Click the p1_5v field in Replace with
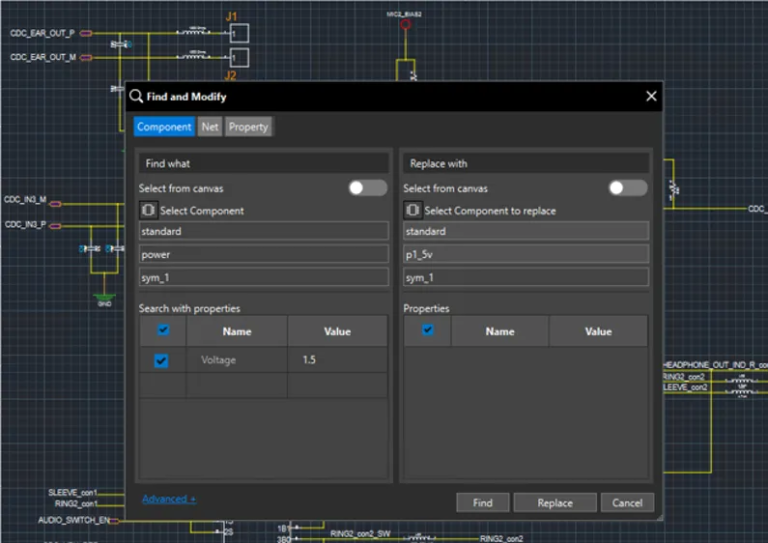The image size is (768, 543). coord(526,254)
